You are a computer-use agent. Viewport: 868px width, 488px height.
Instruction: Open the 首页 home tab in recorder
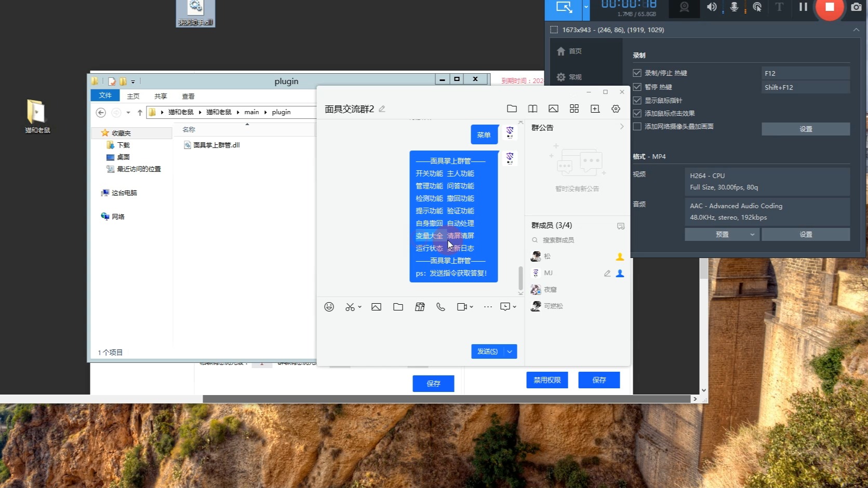click(569, 51)
